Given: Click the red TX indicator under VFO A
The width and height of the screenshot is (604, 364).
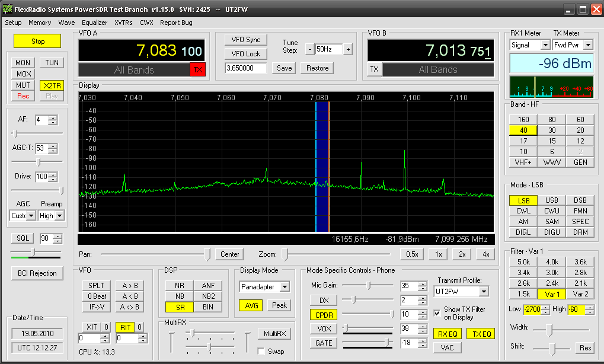Looking at the screenshot, I should (x=197, y=70).
